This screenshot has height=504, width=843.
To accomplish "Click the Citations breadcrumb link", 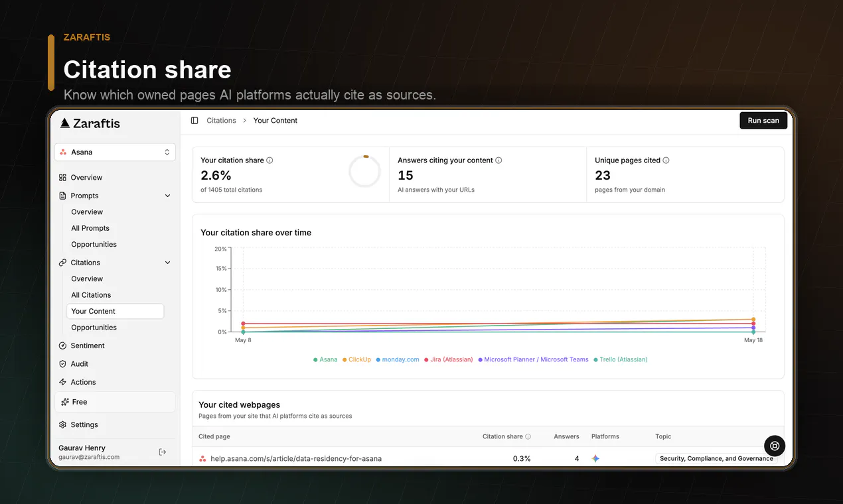I will (221, 121).
